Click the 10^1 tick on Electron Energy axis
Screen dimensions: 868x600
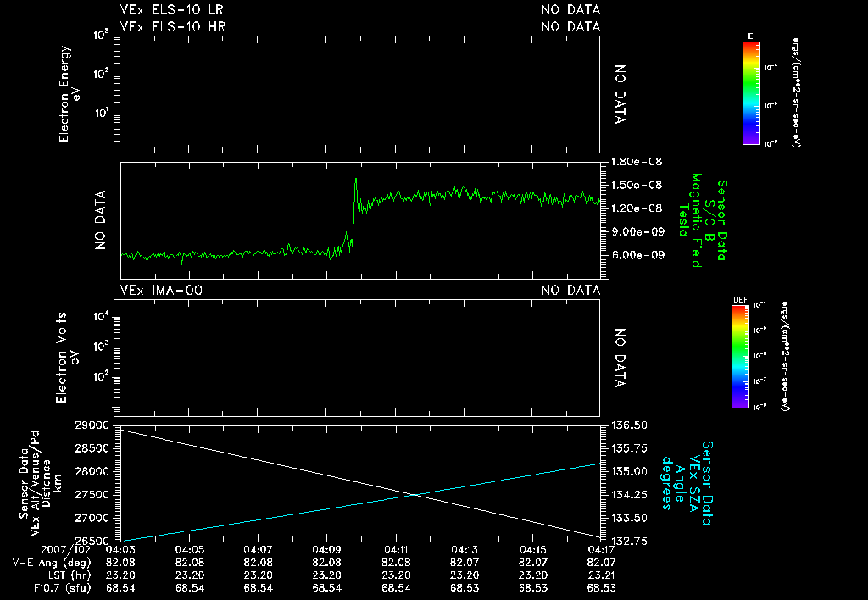click(102, 114)
